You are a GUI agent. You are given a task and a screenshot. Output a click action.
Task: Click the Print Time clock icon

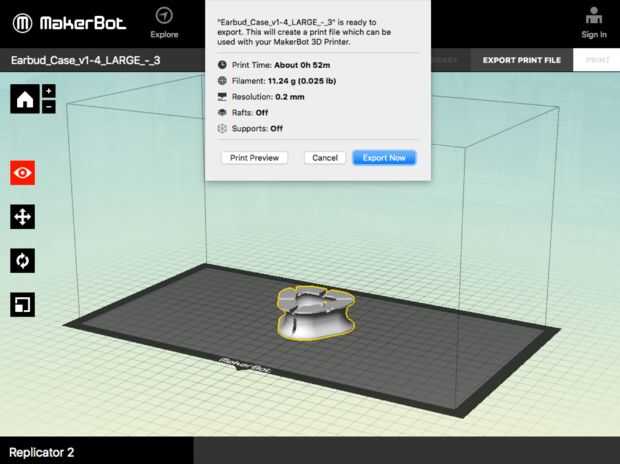pyautogui.click(x=222, y=64)
